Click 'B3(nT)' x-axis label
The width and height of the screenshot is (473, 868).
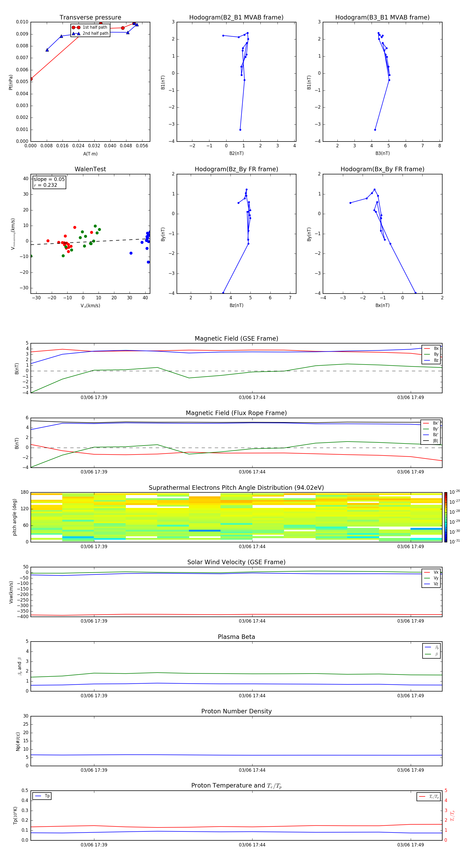[x=382, y=153]
